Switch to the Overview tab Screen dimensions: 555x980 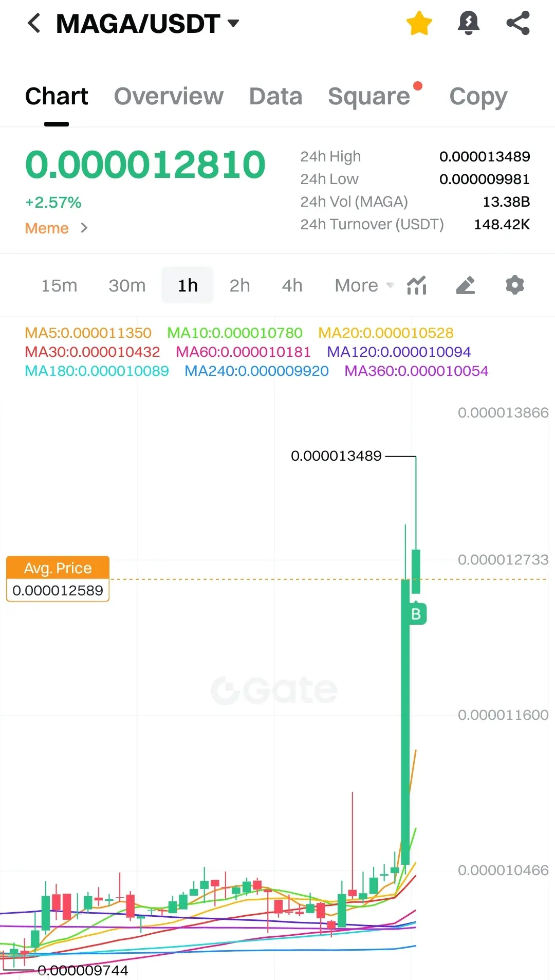169,96
